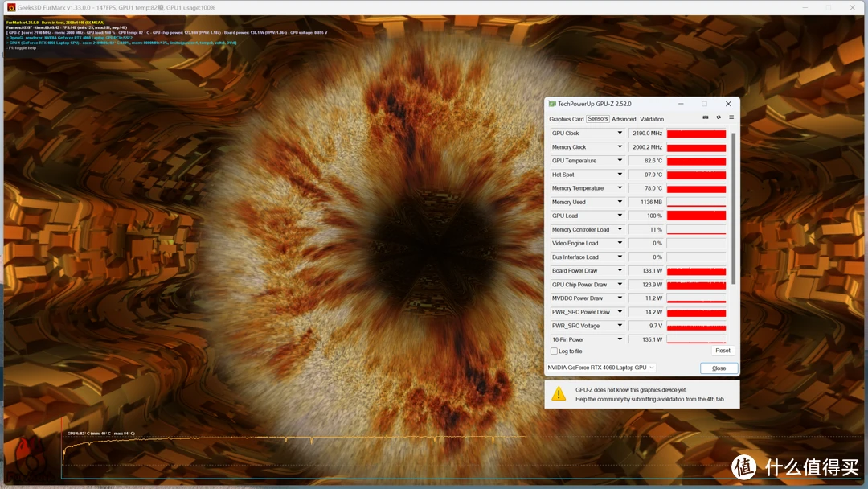Click the sensors list vertical scrollbar

click(x=732, y=209)
